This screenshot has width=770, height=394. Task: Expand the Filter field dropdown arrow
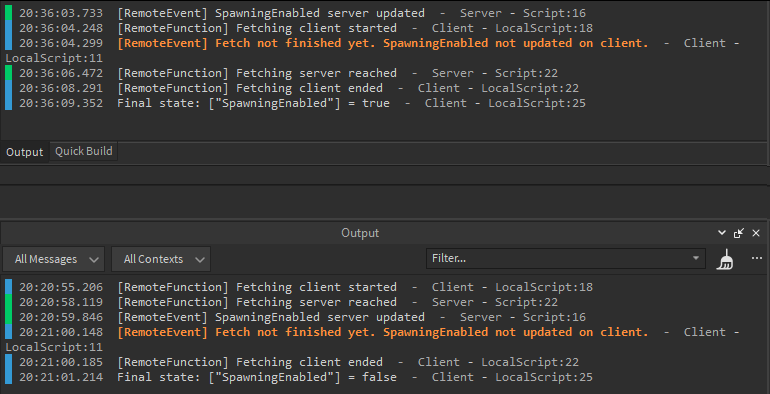point(695,258)
